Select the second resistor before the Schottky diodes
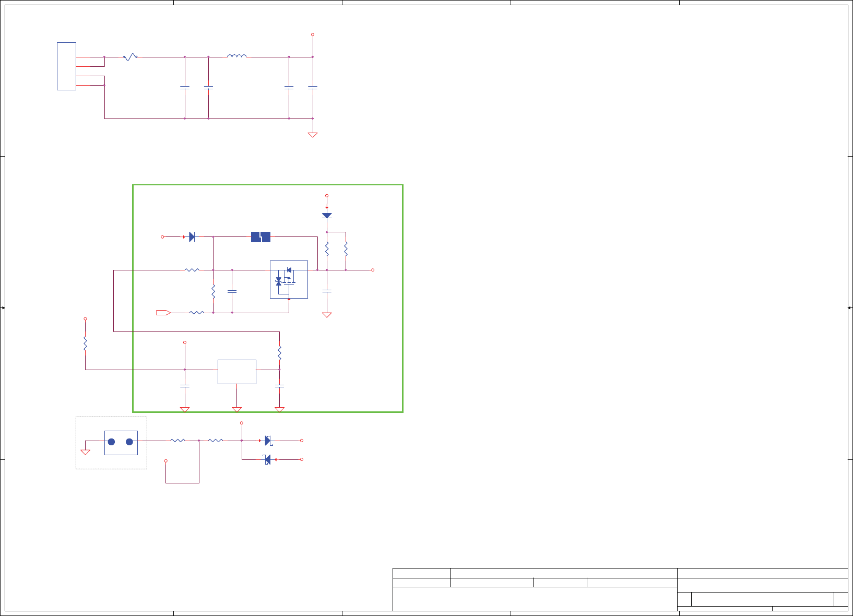 [x=216, y=441]
